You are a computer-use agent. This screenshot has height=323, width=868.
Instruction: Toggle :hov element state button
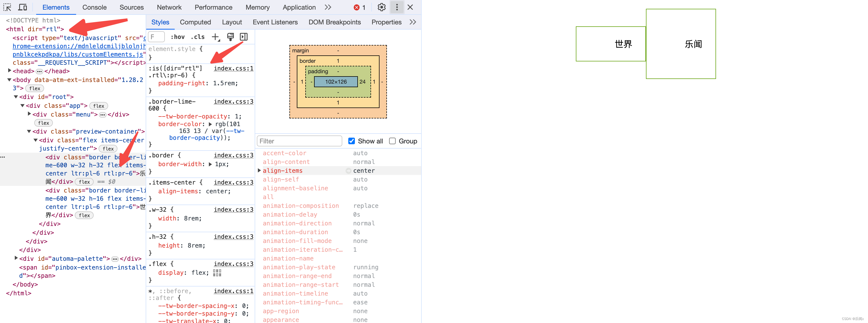click(178, 37)
